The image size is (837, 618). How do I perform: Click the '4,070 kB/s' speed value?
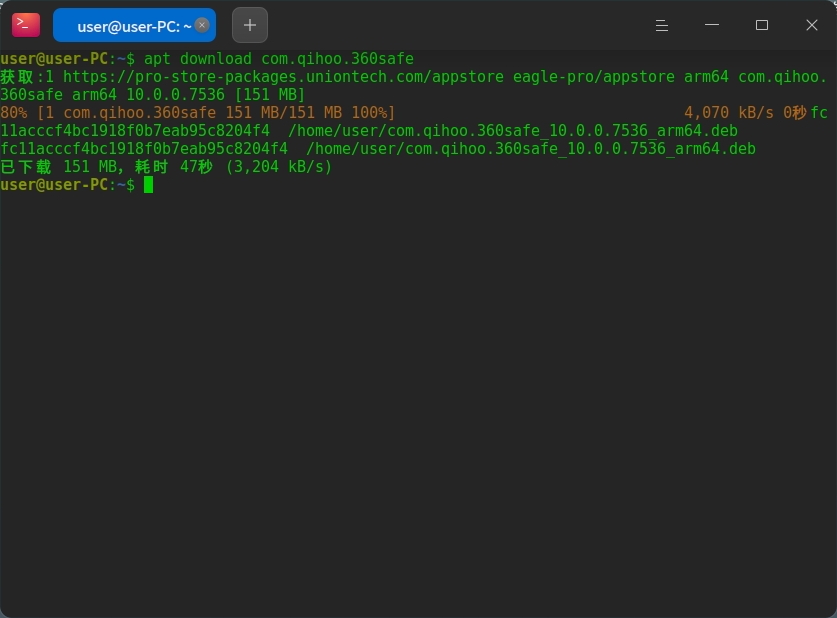pyautogui.click(x=729, y=113)
